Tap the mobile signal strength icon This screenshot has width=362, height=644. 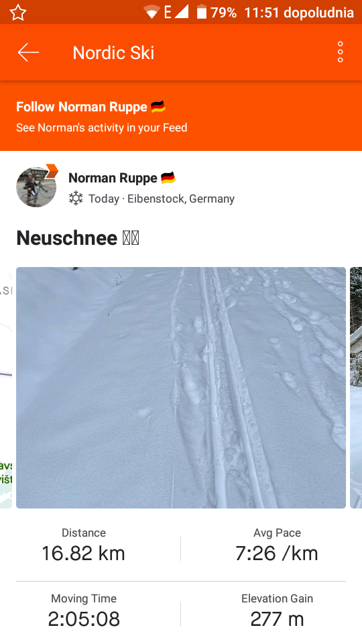click(182, 12)
